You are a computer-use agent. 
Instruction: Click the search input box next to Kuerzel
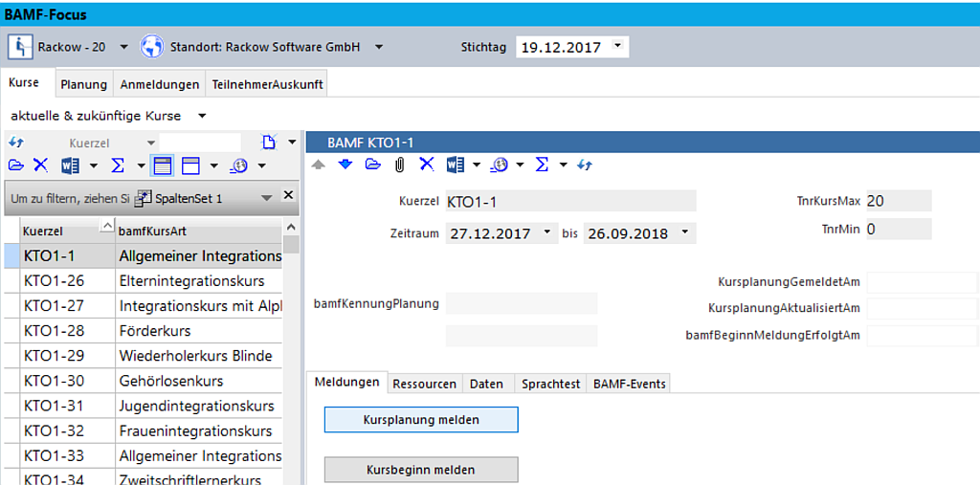click(x=200, y=143)
